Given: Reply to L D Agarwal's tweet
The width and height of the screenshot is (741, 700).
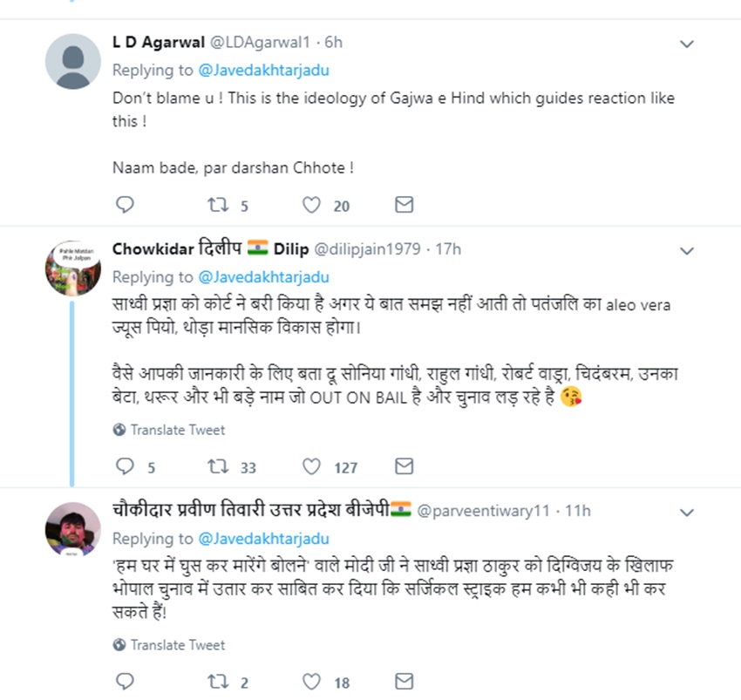Looking at the screenshot, I should coord(125,205).
